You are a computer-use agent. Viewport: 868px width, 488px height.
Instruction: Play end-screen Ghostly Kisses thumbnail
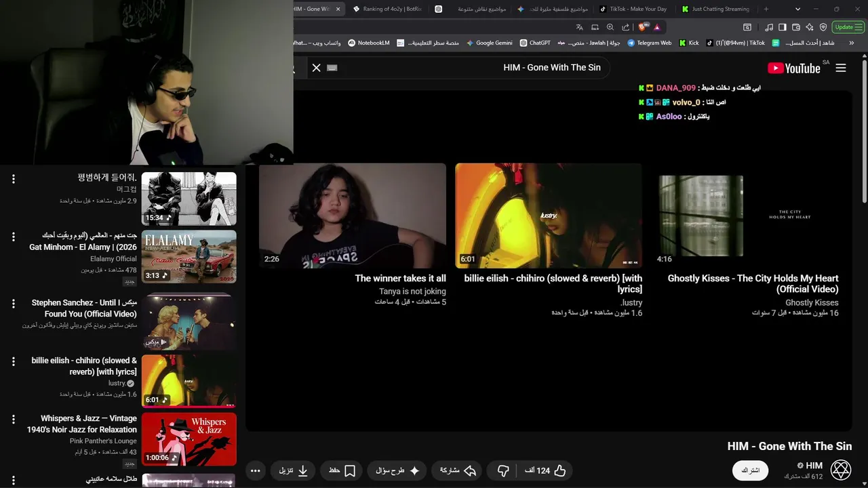coord(745,216)
